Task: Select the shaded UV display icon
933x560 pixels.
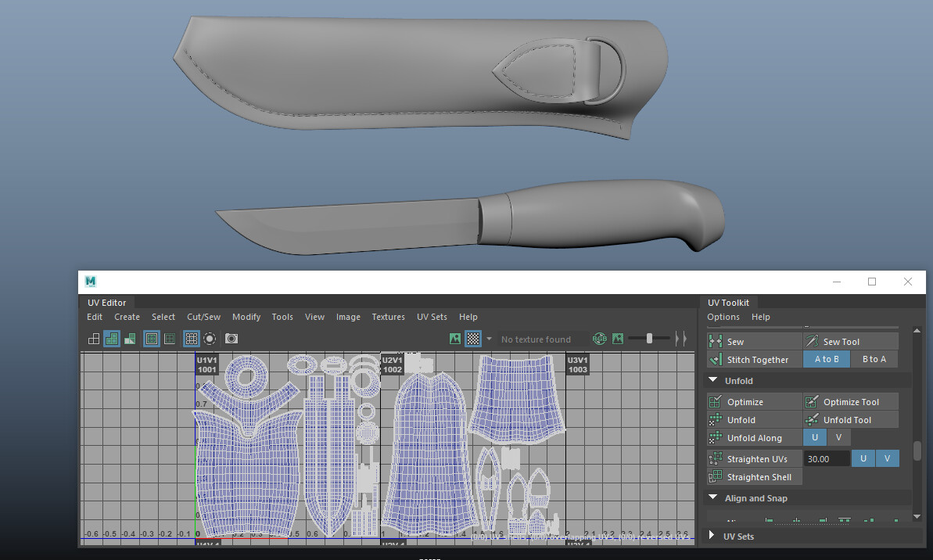Action: tap(110, 339)
